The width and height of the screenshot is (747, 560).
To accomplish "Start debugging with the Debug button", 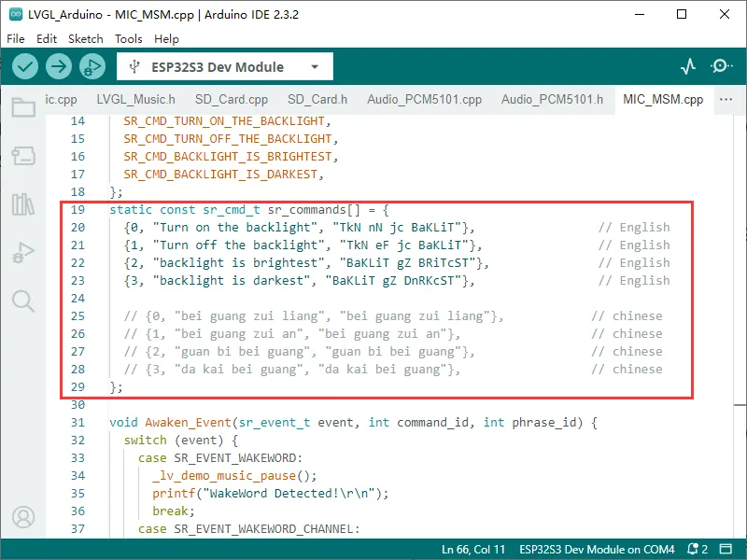I will (x=92, y=66).
